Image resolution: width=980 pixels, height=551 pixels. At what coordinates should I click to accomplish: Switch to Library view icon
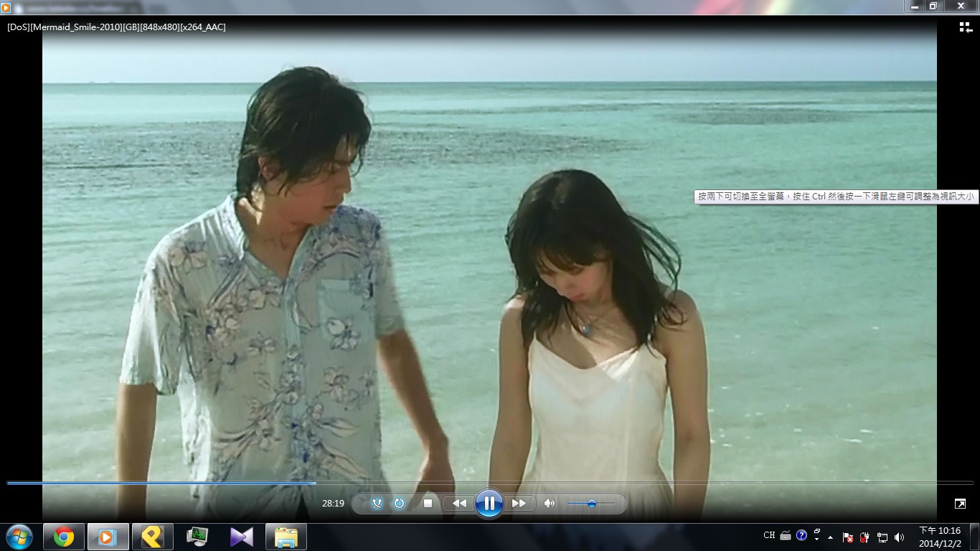pos(966,27)
